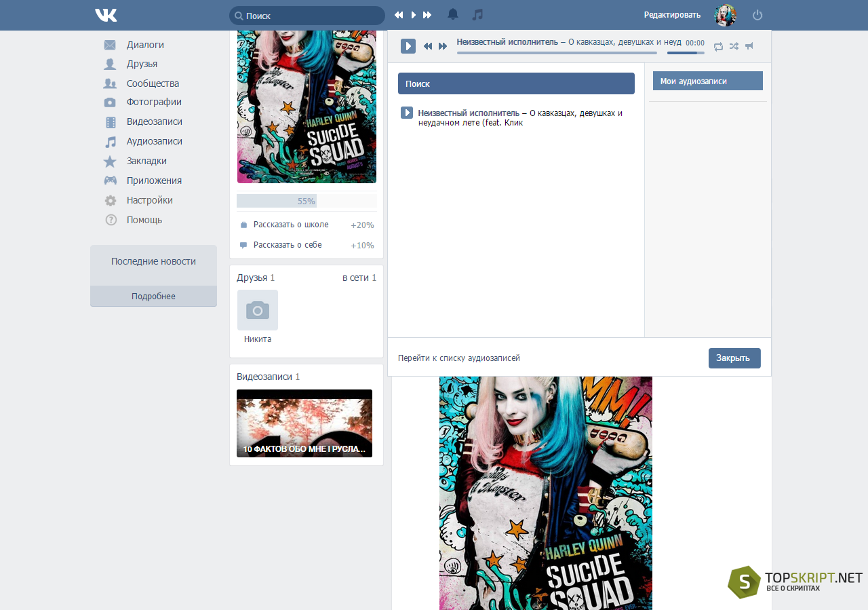Open Фотографии from the sidebar
This screenshot has height=610, width=868.
[154, 102]
